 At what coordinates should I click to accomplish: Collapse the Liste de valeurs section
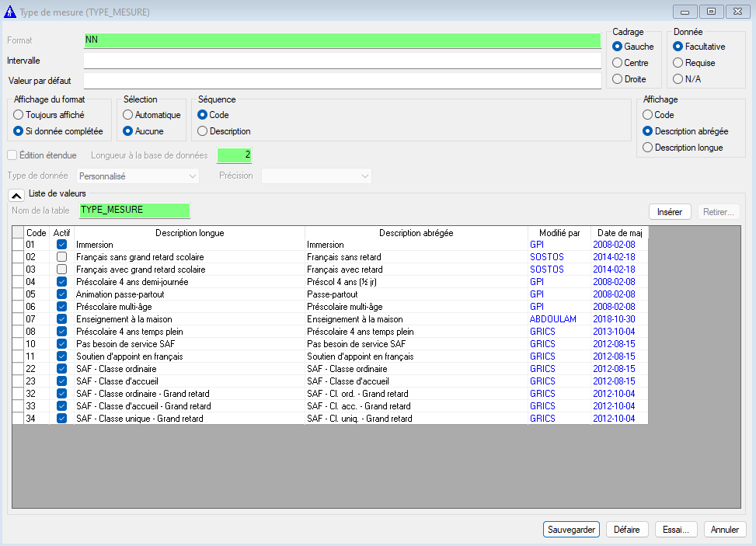pos(16,195)
